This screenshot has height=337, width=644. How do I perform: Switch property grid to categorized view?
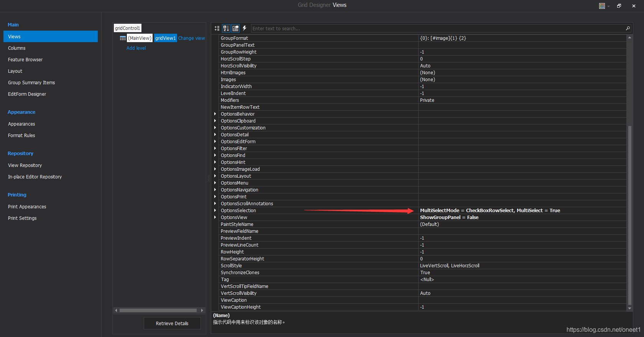pyautogui.click(x=217, y=28)
